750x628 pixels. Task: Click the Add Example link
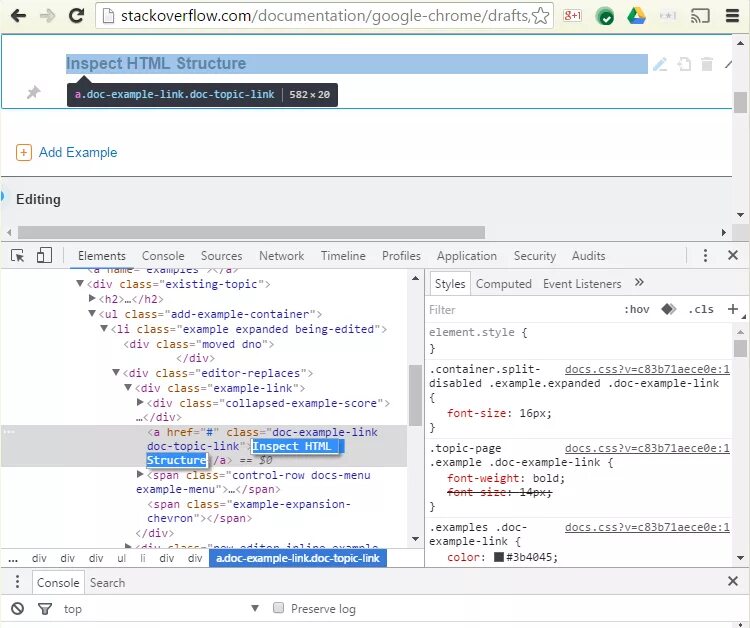78,152
